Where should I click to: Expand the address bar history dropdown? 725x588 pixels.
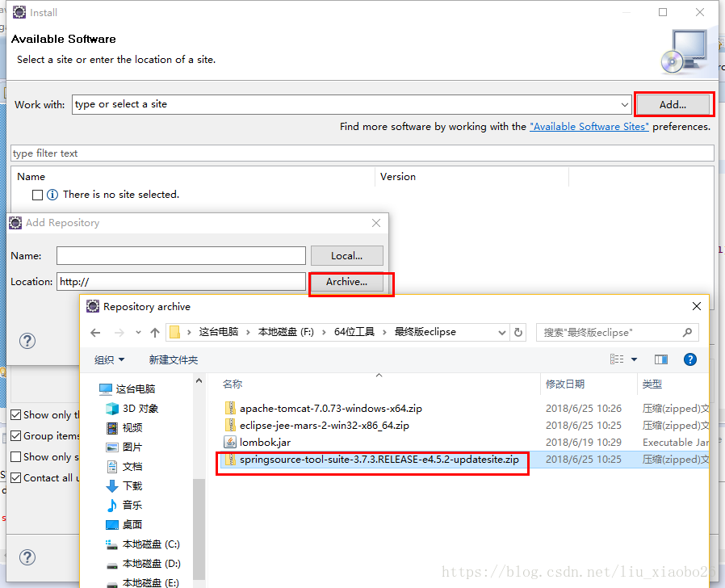(501, 333)
